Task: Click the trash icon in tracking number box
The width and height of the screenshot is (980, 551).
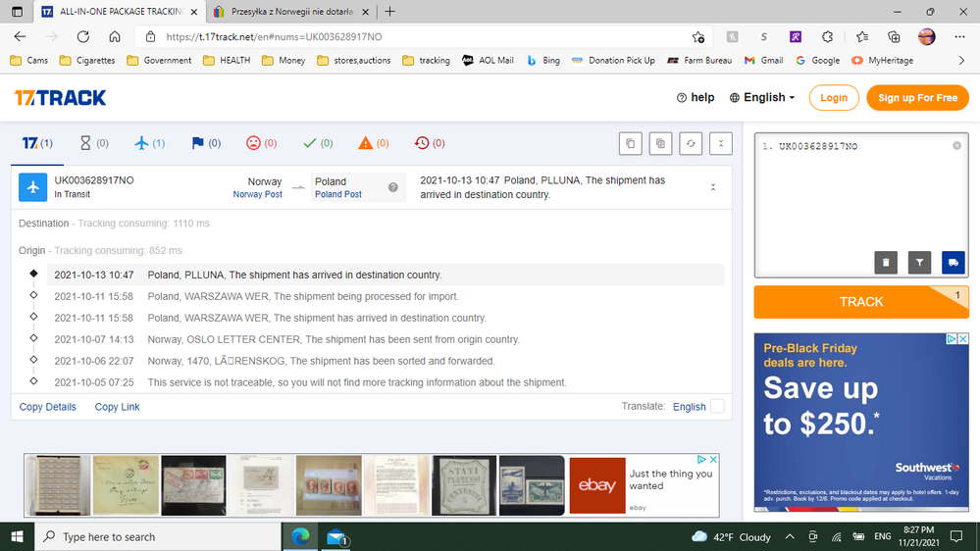Action: tap(886, 262)
